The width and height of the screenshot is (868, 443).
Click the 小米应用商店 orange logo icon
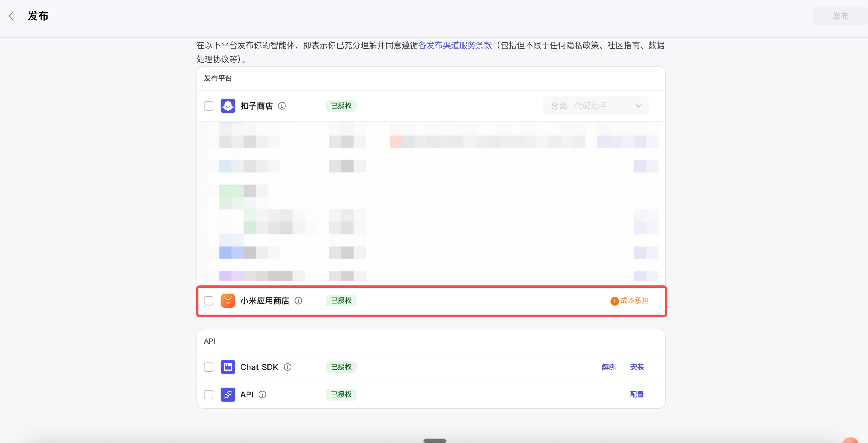[228, 300]
